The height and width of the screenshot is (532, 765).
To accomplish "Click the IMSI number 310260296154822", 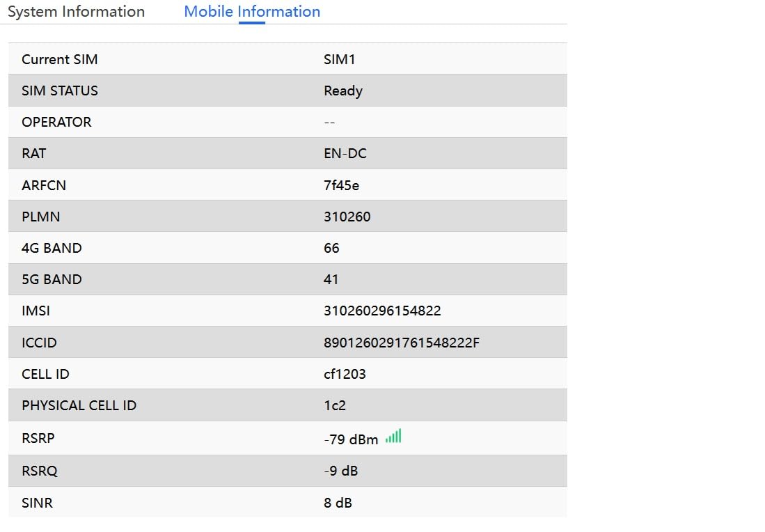I will pos(382,311).
